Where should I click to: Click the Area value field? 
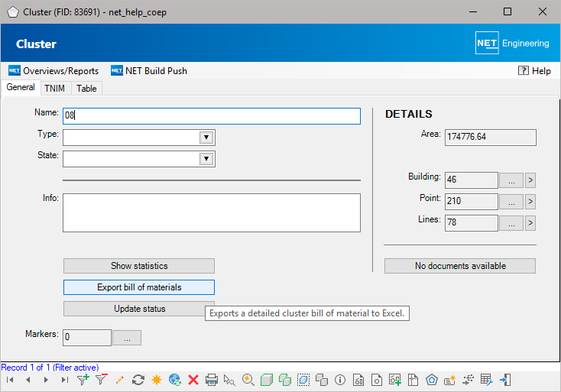[x=491, y=138]
